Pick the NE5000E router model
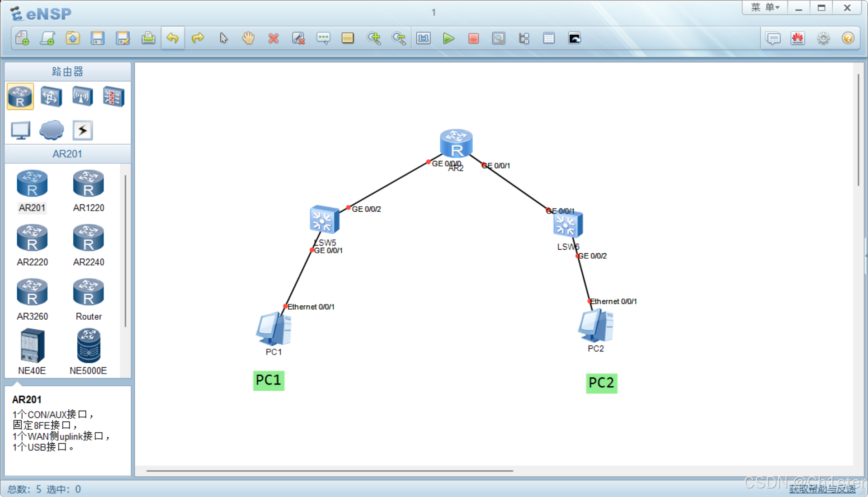 89,346
